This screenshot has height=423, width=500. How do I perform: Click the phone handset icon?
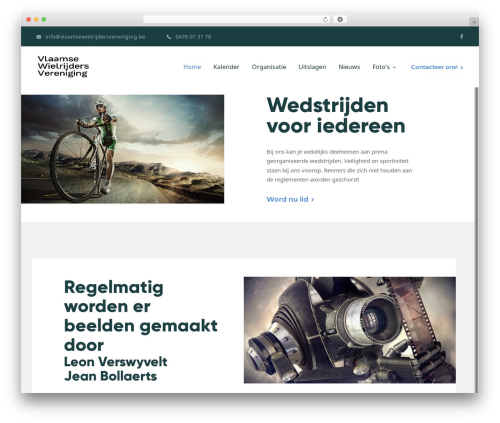[x=169, y=37]
